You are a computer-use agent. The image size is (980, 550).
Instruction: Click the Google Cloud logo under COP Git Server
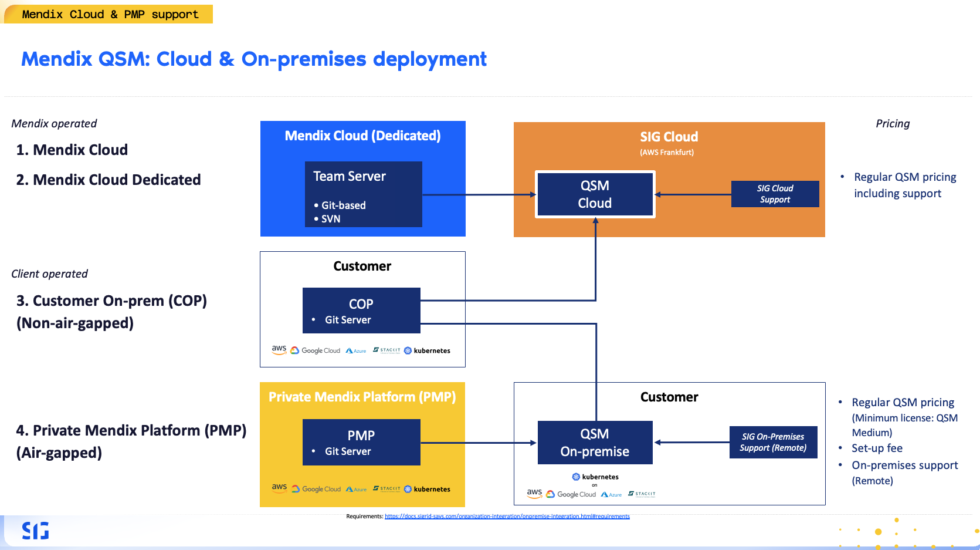(x=316, y=350)
